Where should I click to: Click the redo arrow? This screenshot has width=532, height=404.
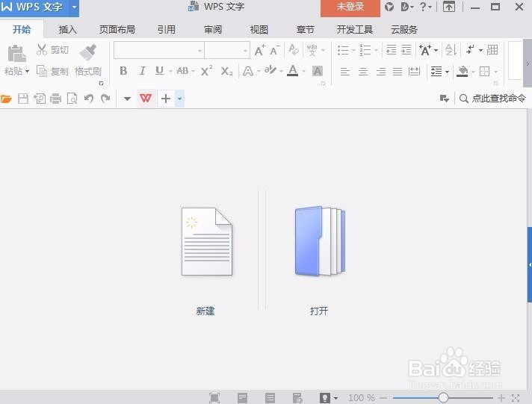[x=105, y=99]
